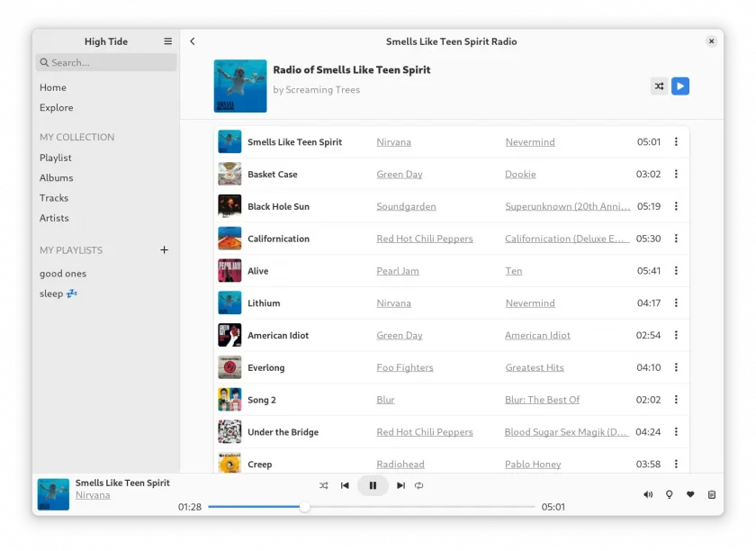Viewport: 756px width, 551px height.
Task: Add a new playlist with the plus icon
Action: coord(164,250)
